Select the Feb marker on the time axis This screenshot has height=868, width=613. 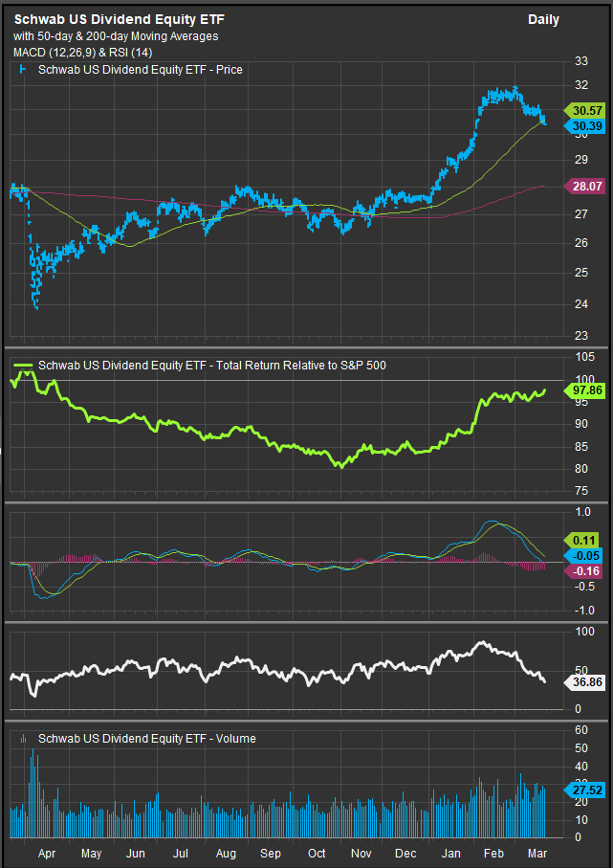click(495, 854)
